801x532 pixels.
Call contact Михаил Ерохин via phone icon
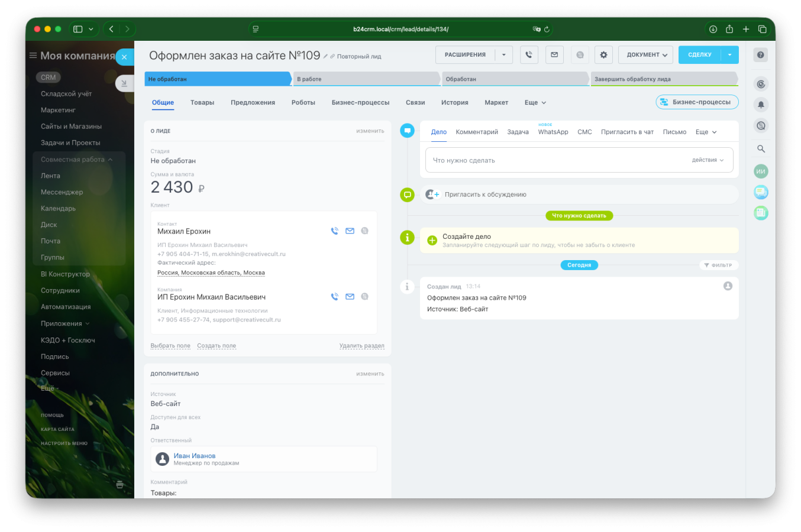tap(335, 231)
